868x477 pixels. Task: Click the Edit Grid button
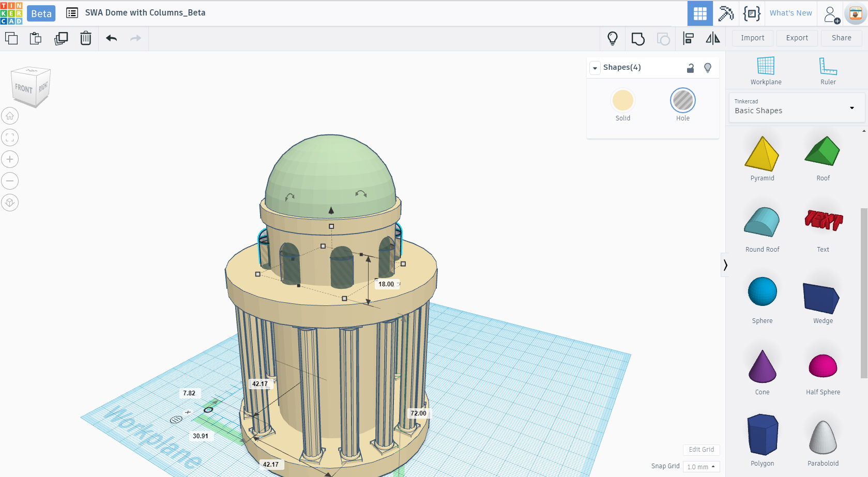pyautogui.click(x=701, y=450)
